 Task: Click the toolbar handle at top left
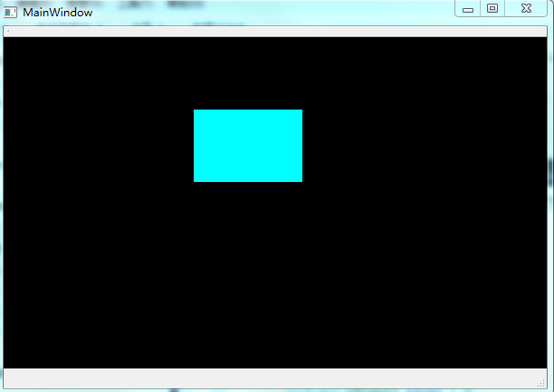coord(8,31)
